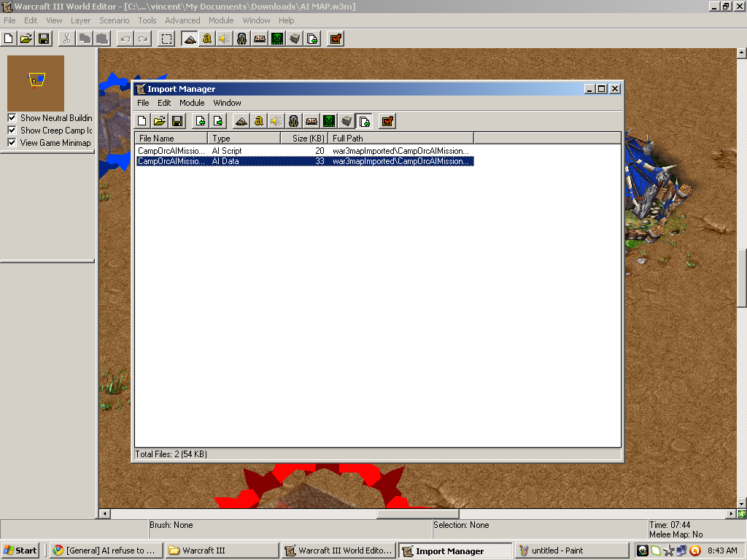Click Test Map icon in main World Editor toolbar

(x=336, y=39)
